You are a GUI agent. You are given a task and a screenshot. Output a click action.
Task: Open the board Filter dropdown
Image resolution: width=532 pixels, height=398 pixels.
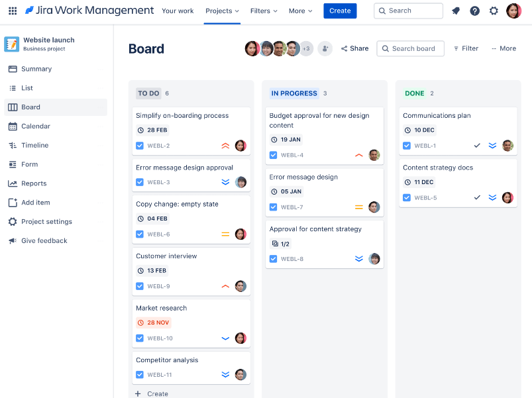[x=466, y=48]
